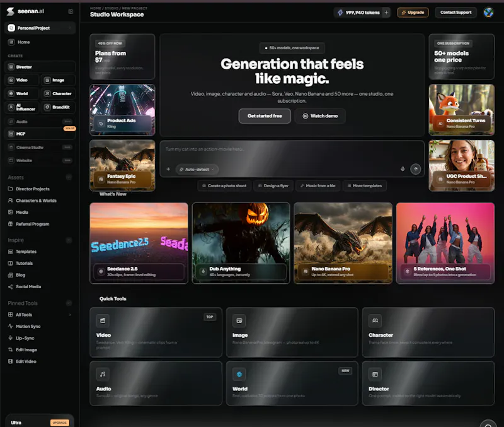504x427 pixels.
Task: Select Design a flyer template
Action: tap(273, 186)
